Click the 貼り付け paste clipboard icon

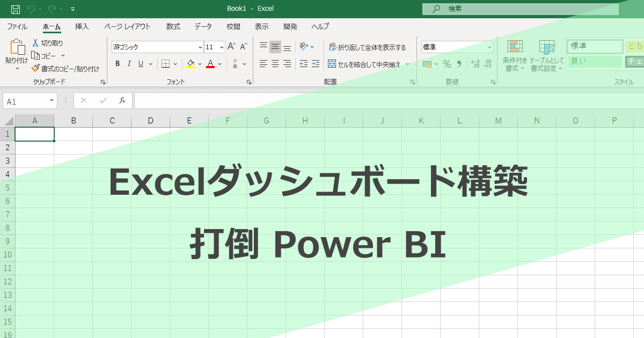point(17,47)
